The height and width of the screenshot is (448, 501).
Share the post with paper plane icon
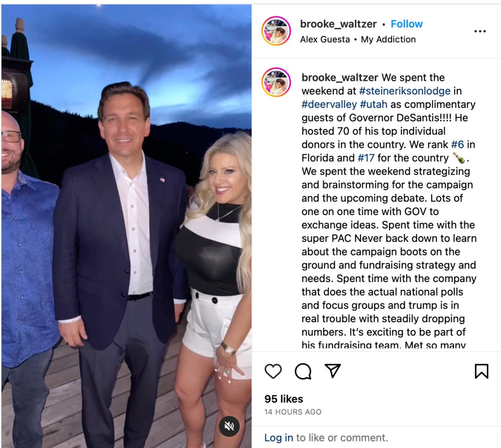pyautogui.click(x=333, y=371)
